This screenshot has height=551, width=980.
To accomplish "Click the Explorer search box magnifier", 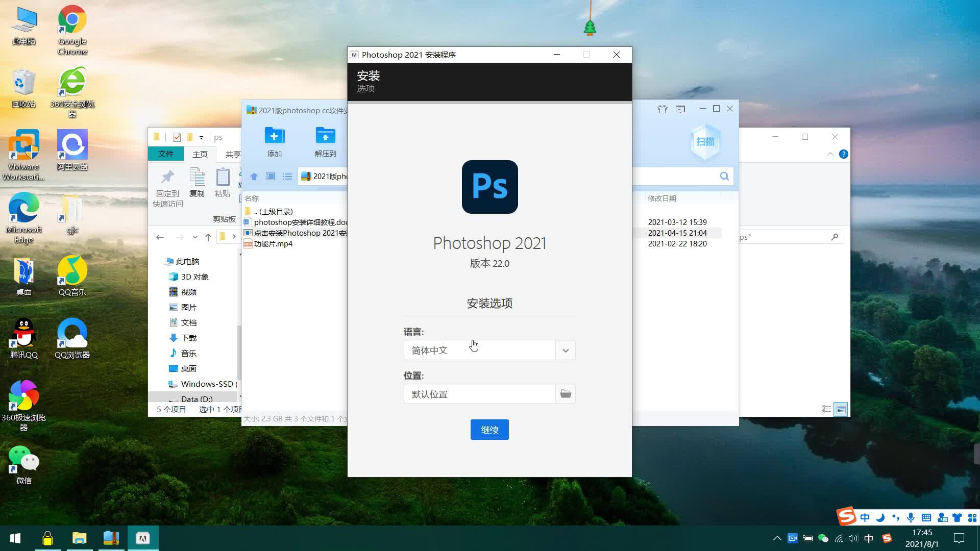I will pos(835,237).
